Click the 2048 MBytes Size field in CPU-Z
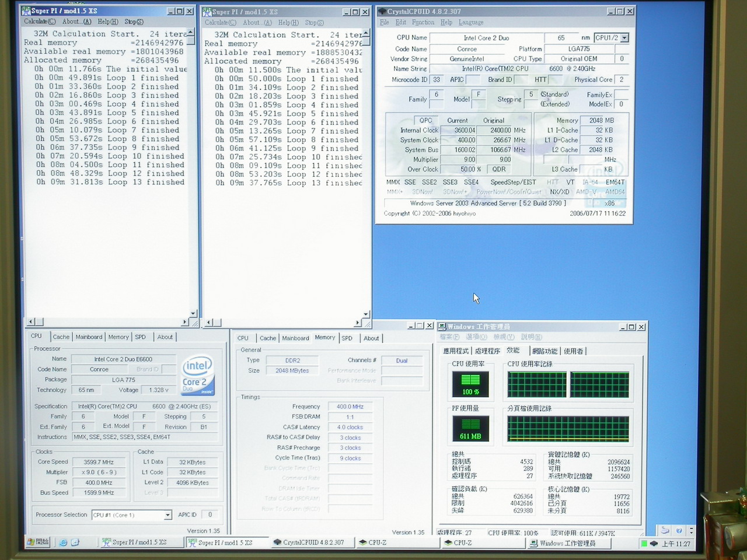The height and width of the screenshot is (560, 747). (x=292, y=371)
